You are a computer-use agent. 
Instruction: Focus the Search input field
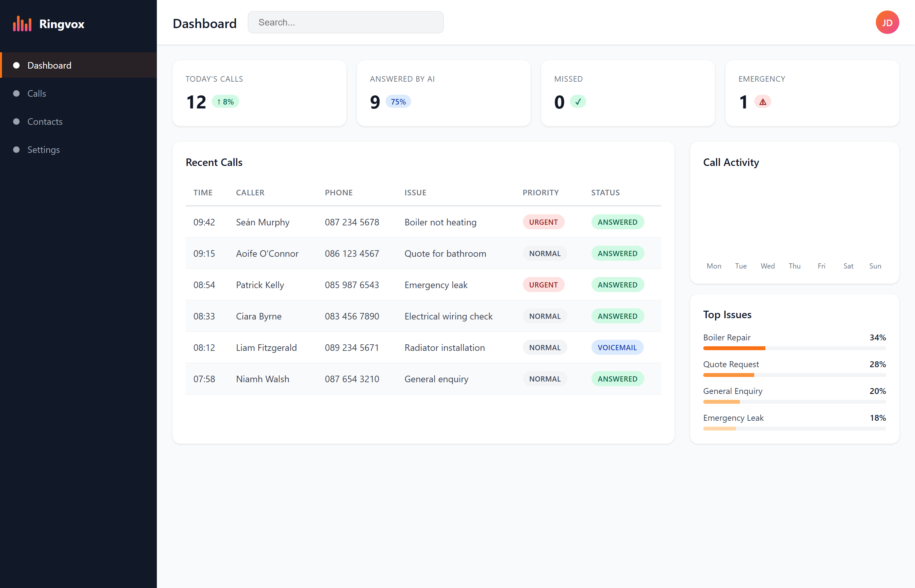tap(345, 23)
